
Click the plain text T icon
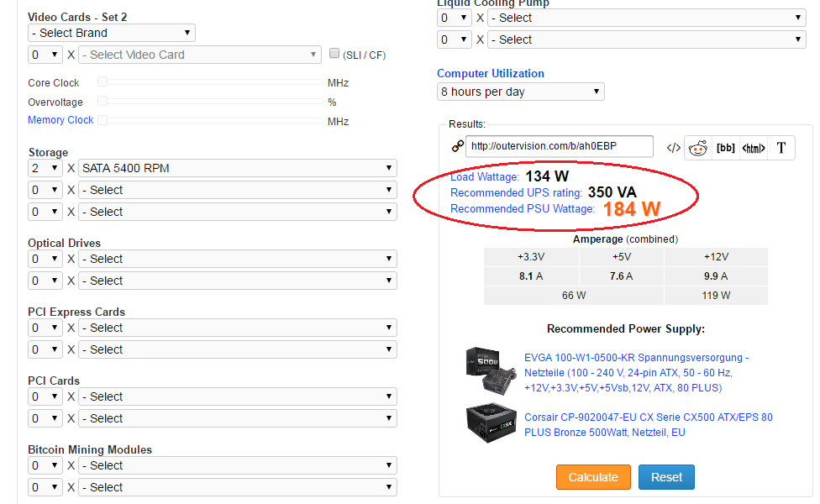click(x=781, y=148)
